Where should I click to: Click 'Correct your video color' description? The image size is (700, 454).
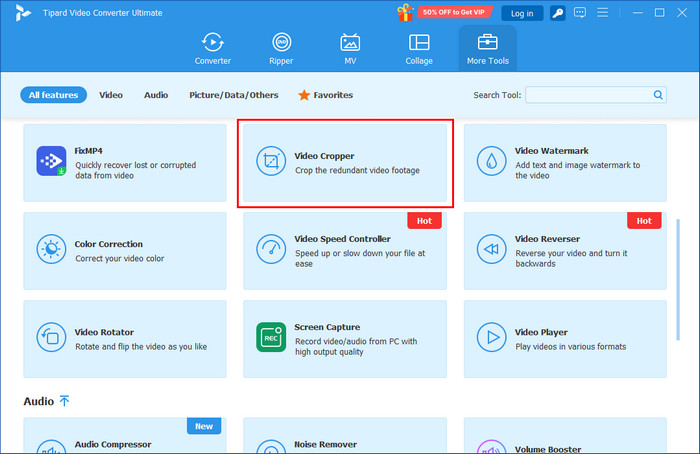120,258
